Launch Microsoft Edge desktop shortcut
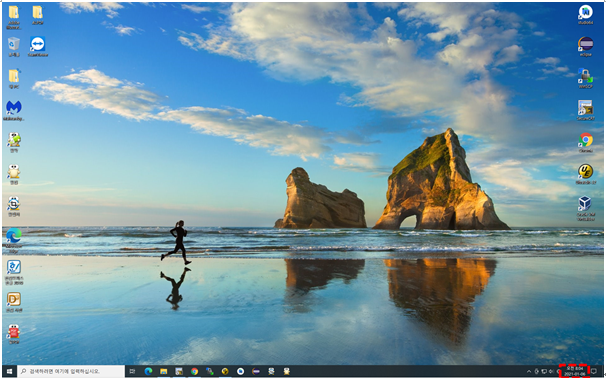 pyautogui.click(x=14, y=240)
